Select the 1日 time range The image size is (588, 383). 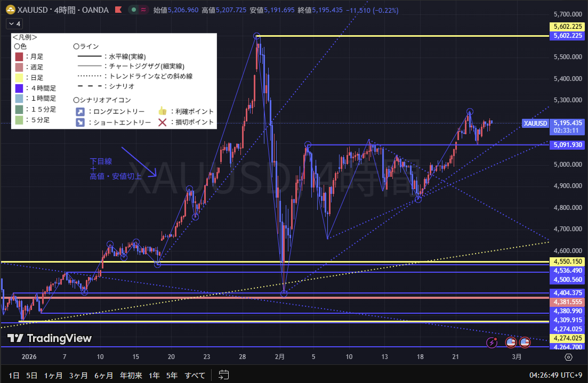tap(15, 375)
